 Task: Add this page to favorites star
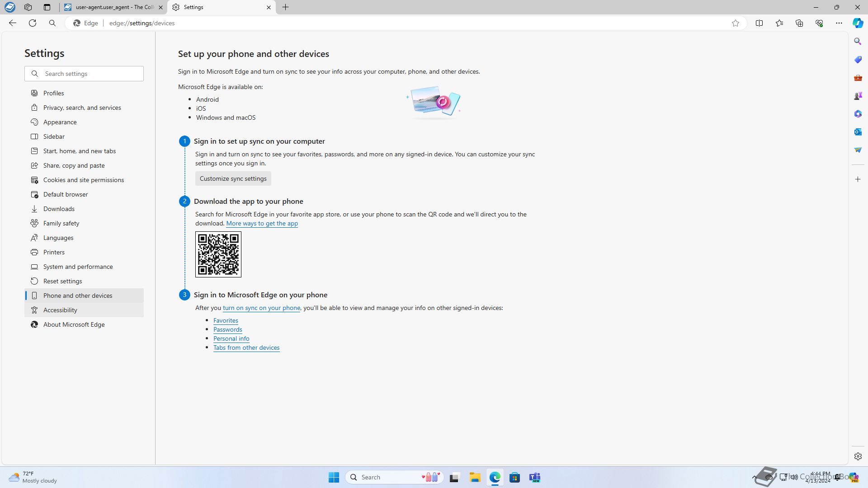tap(736, 23)
